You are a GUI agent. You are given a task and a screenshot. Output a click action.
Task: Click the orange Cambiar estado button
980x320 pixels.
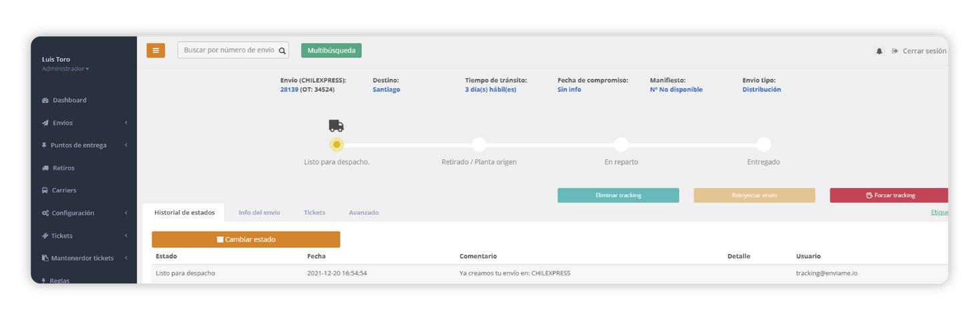tap(246, 239)
